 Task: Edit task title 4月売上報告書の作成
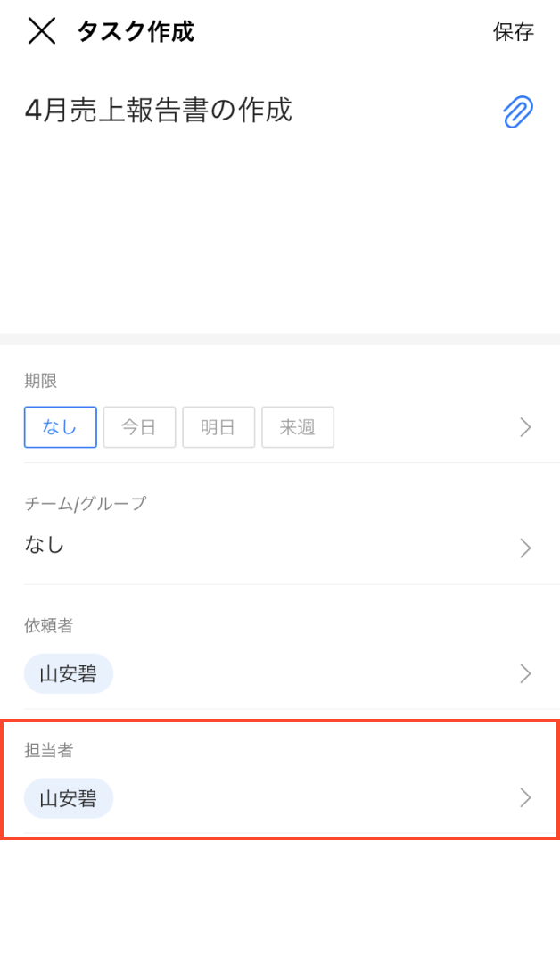(x=159, y=111)
